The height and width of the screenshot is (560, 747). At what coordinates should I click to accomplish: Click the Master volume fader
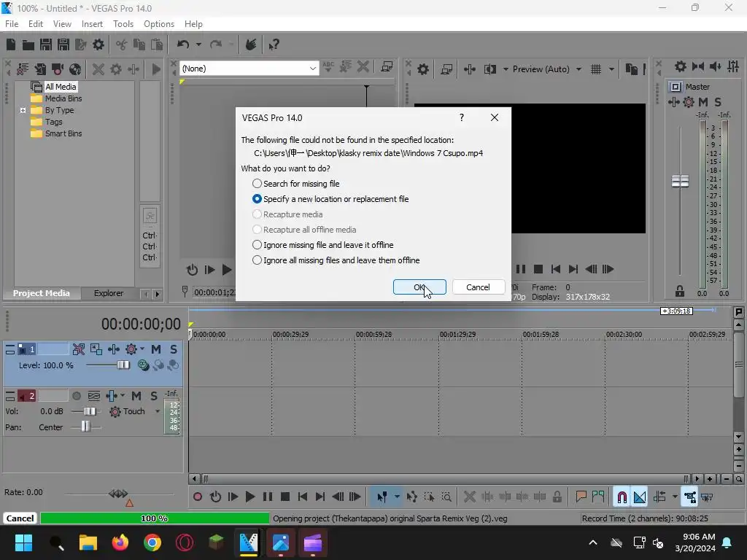click(680, 182)
